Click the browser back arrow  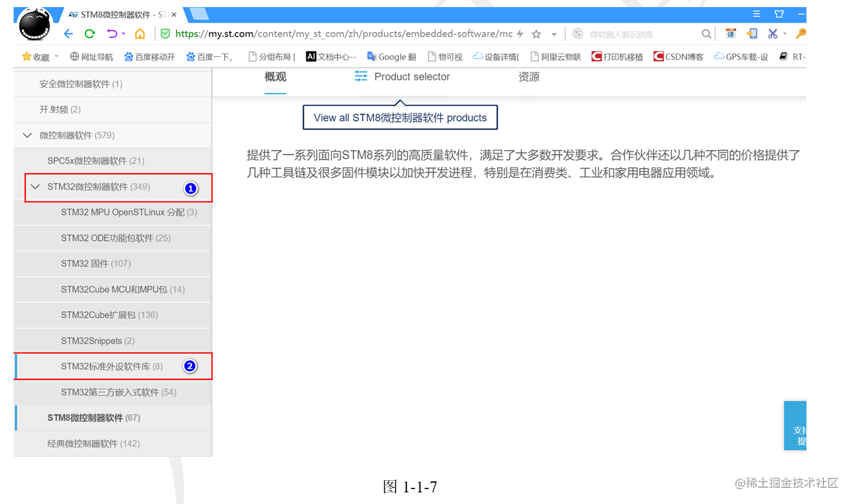click(68, 34)
